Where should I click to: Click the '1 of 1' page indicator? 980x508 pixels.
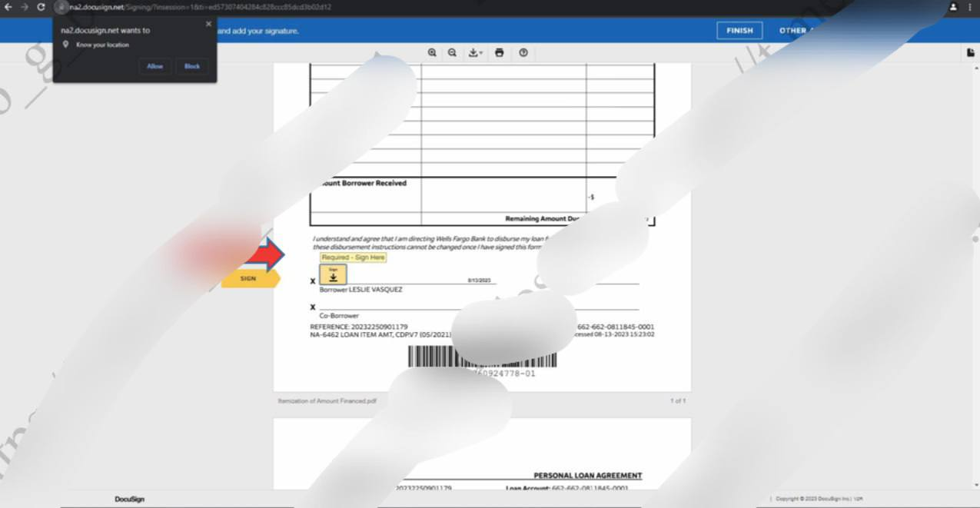pyautogui.click(x=678, y=400)
